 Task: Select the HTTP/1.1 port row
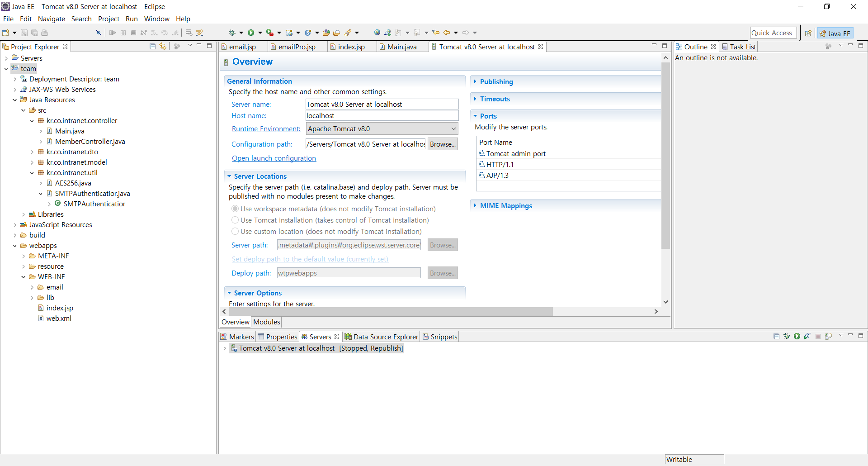(x=569, y=164)
